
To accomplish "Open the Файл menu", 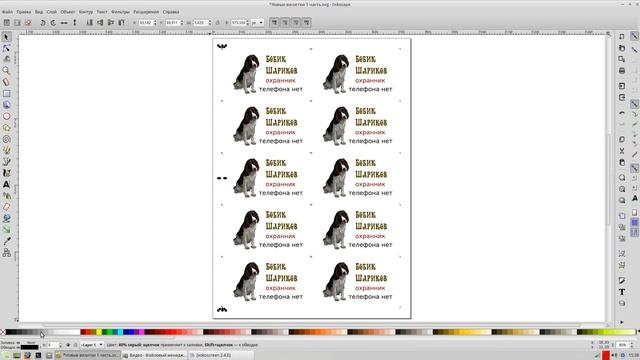I will tap(7, 12).
